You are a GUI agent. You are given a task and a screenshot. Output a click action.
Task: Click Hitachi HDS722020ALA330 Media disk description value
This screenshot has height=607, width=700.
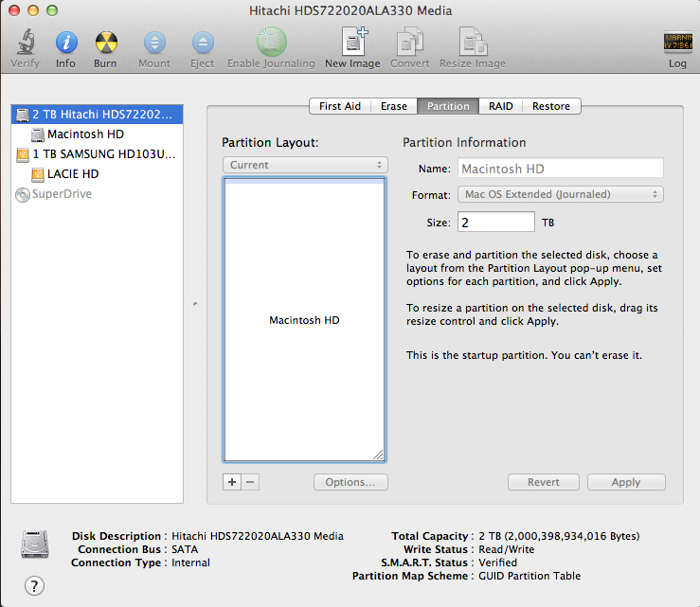point(258,536)
